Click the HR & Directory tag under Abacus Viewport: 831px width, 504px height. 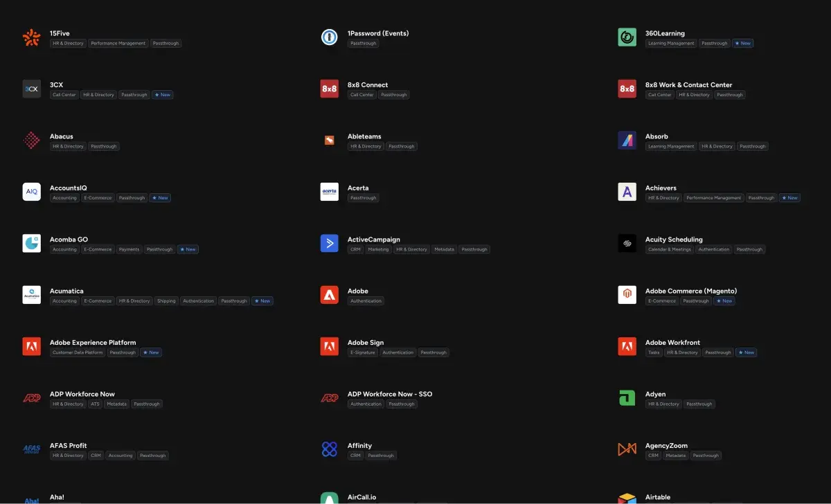(68, 147)
